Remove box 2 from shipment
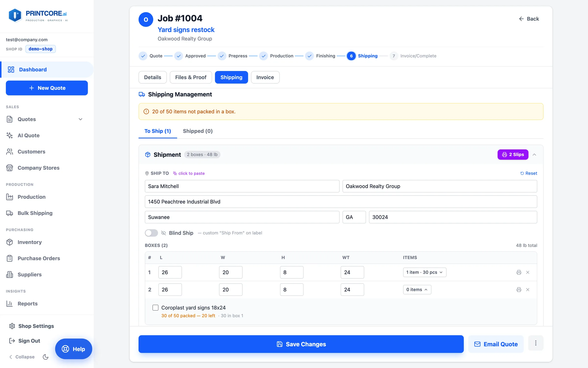Screen dimensions: 588x368 [528, 290]
